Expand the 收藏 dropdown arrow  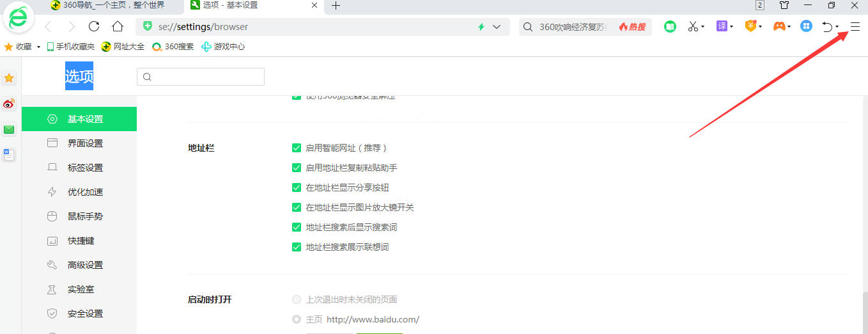[38, 47]
